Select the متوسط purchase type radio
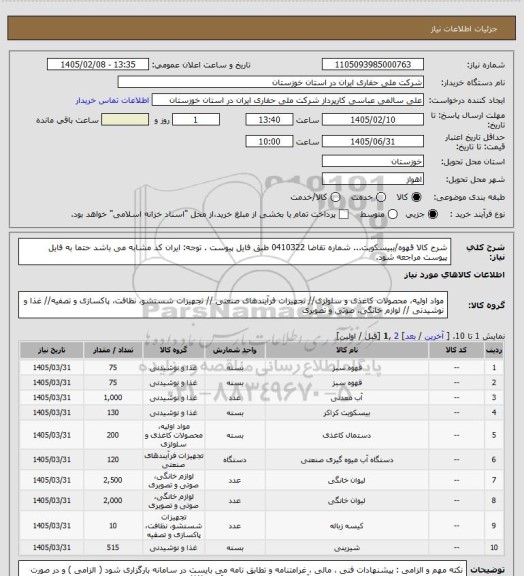524x576 pixels. tap(393, 214)
